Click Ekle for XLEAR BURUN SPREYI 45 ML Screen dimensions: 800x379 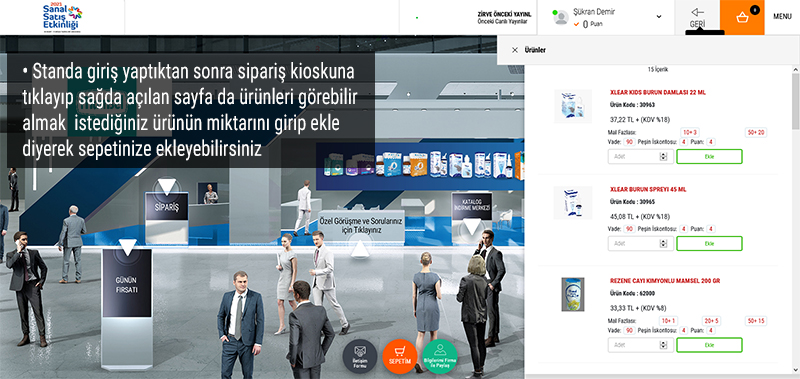tap(709, 243)
